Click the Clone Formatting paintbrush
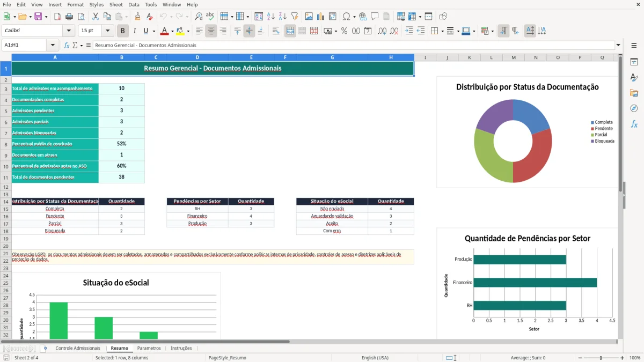The width and height of the screenshot is (644, 362). pos(138,17)
